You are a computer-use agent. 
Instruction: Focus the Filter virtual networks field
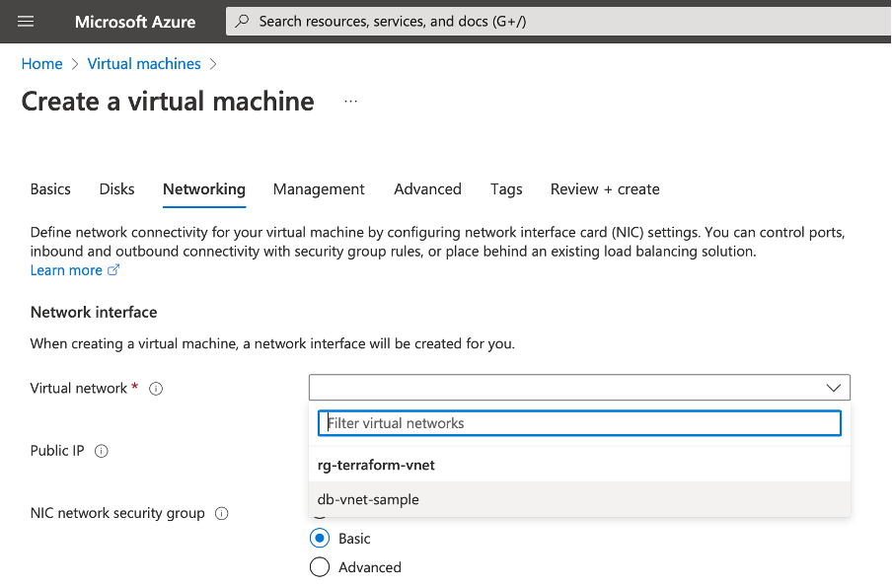point(579,423)
